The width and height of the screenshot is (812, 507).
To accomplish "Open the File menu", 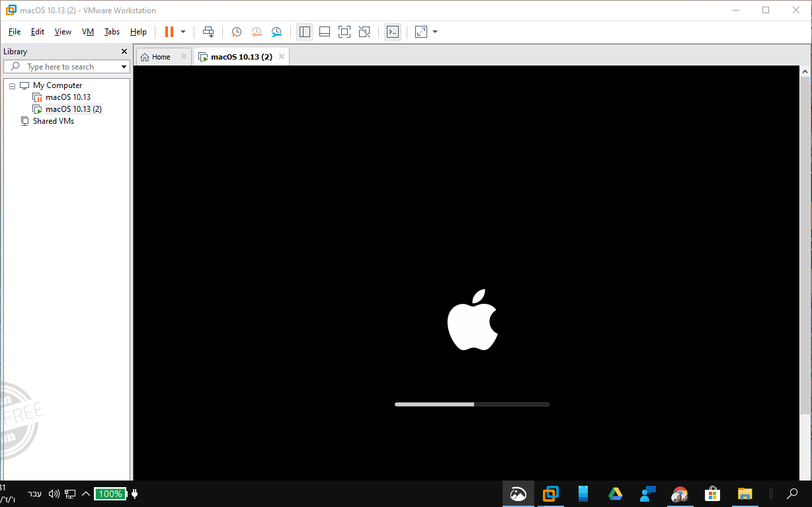I will (x=15, y=32).
